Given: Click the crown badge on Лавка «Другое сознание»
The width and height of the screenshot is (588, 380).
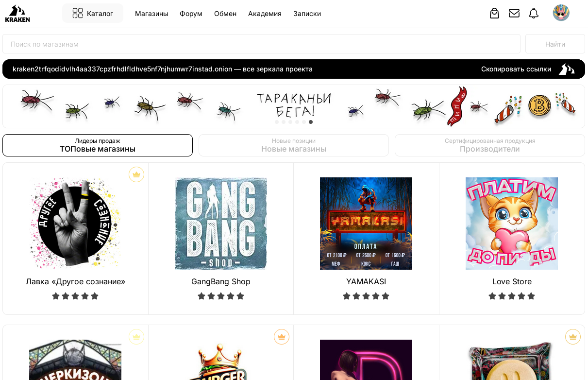Looking at the screenshot, I should pos(136,174).
